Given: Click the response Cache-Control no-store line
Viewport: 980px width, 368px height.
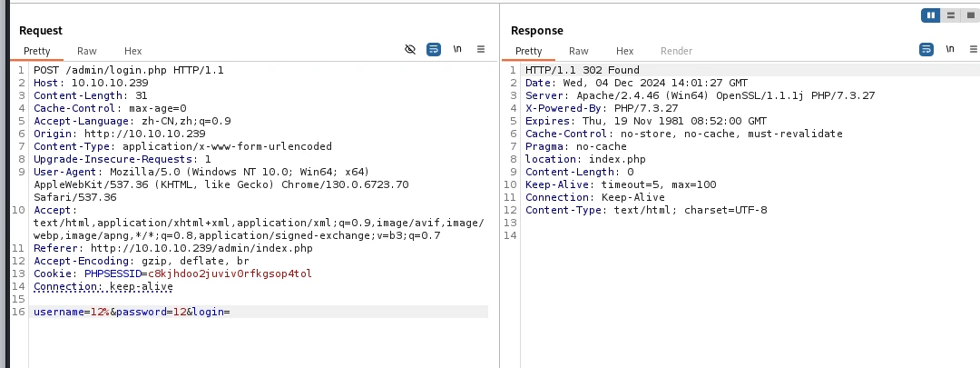Looking at the screenshot, I should [x=684, y=134].
